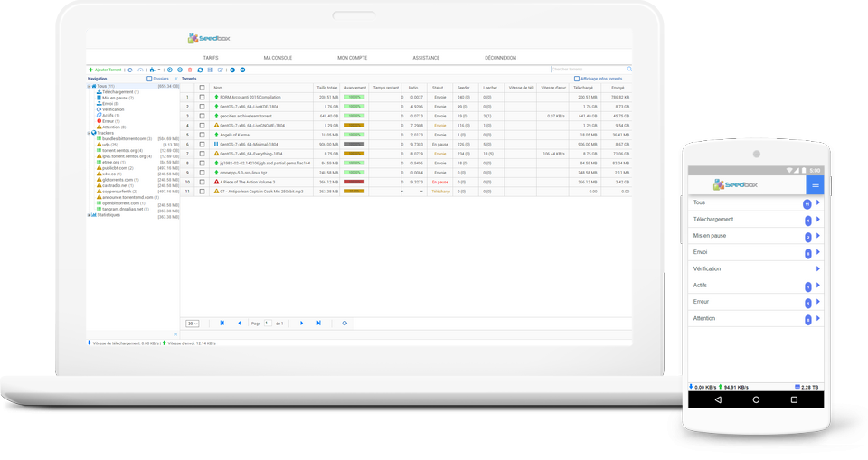Check the box for CentOS-7-x86_64-LiveKDE-1804
868x460 pixels.
[x=202, y=107]
